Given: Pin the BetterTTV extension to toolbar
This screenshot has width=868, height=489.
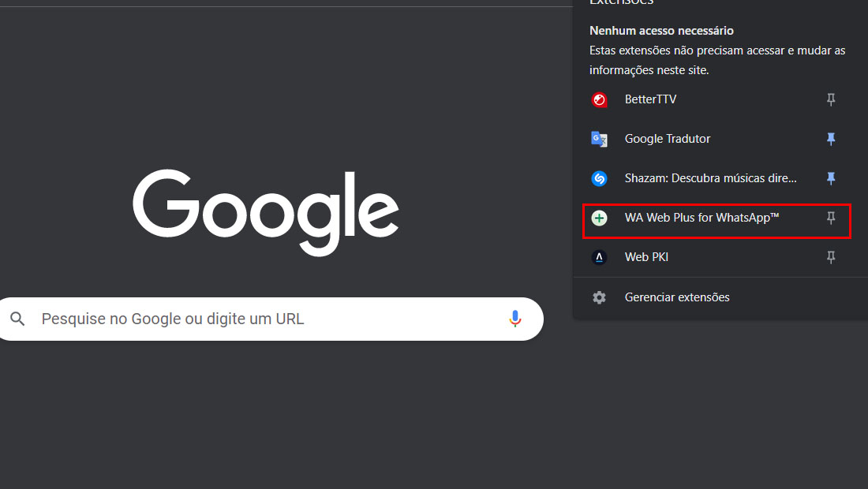Looking at the screenshot, I should click(831, 99).
